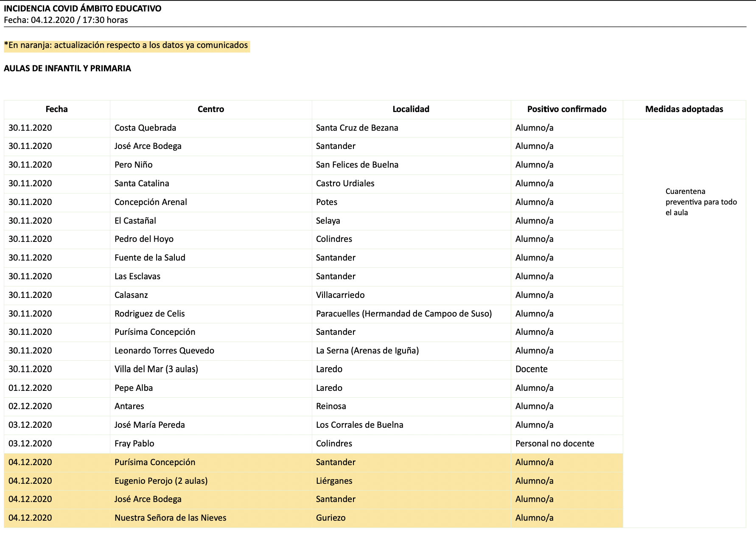Click the Centro column header
Screen dimensions: 756x533
210,109
